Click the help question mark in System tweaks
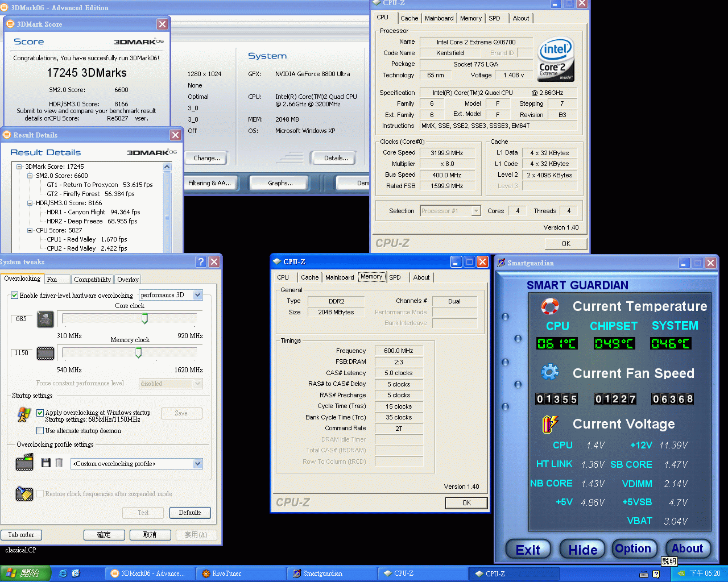This screenshot has width=728, height=582. 201,261
